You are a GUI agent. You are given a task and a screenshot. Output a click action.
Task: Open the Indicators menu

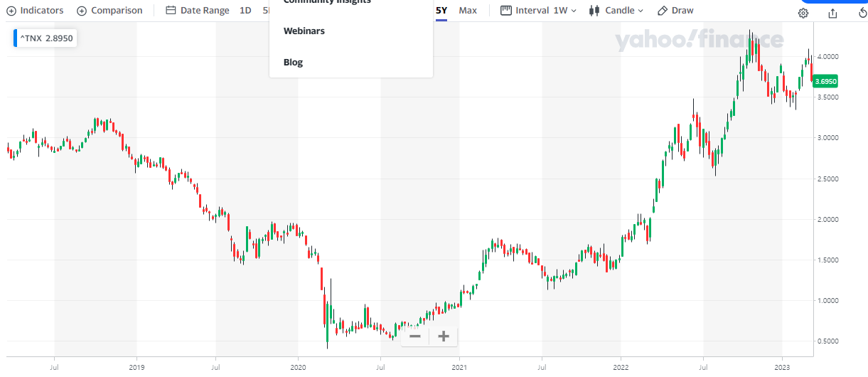click(x=35, y=11)
